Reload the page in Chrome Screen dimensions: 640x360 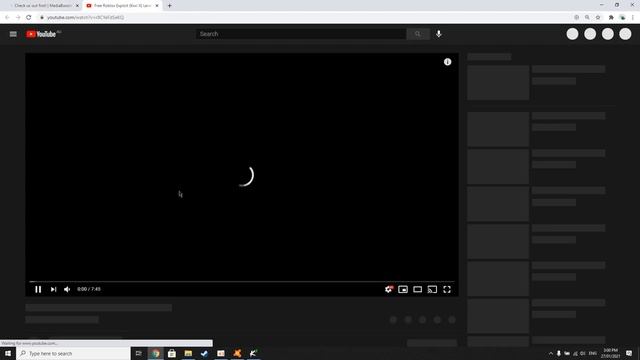point(29,17)
